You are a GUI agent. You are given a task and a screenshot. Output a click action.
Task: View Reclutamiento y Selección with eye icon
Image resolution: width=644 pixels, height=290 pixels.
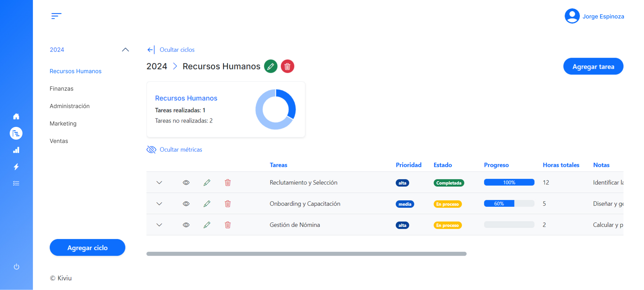point(186,183)
